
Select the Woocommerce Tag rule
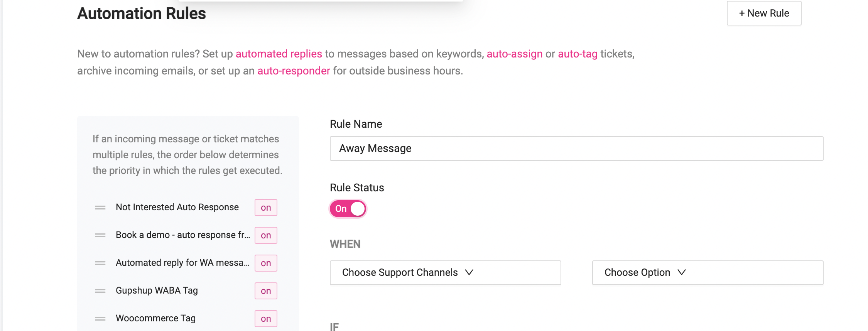(x=155, y=318)
